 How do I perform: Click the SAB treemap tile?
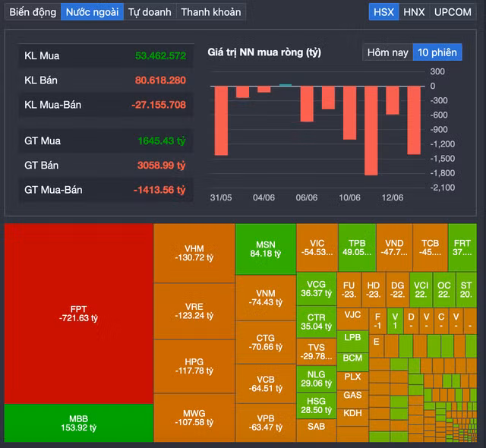pos(317,431)
